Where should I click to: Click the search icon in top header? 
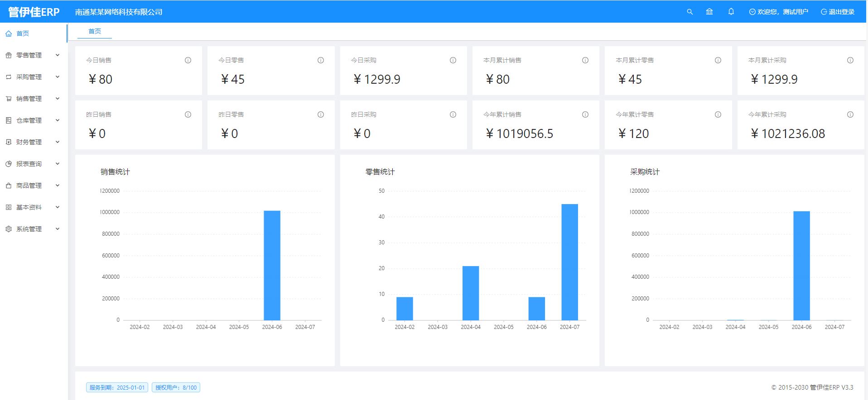[690, 12]
